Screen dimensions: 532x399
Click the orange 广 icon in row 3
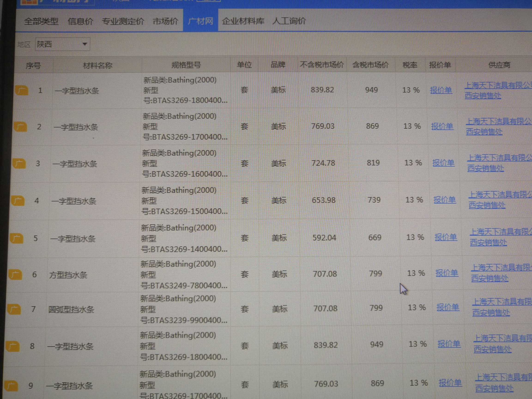(19, 164)
